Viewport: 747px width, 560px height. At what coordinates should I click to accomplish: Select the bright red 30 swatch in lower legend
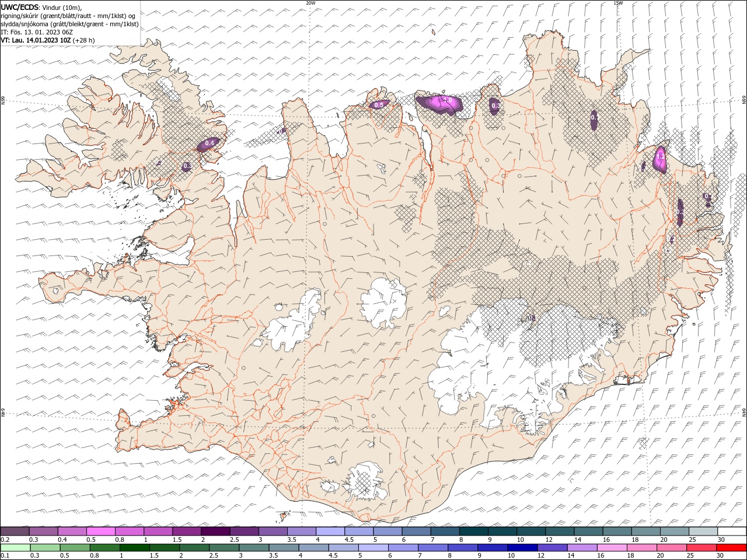731,548
